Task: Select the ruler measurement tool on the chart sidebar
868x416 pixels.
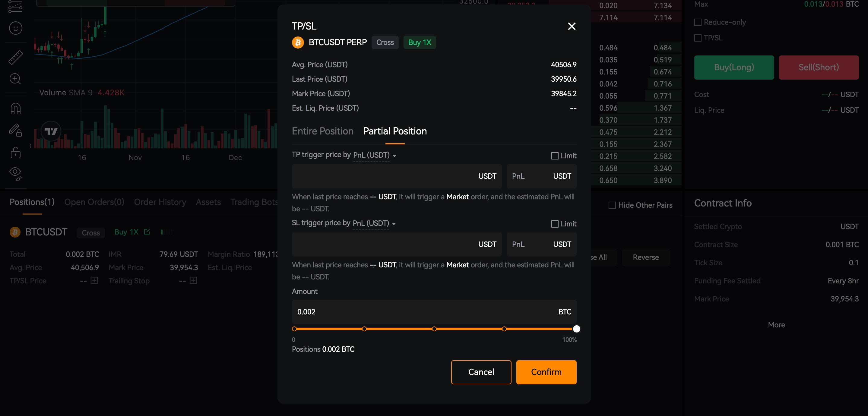Action: pyautogui.click(x=15, y=57)
